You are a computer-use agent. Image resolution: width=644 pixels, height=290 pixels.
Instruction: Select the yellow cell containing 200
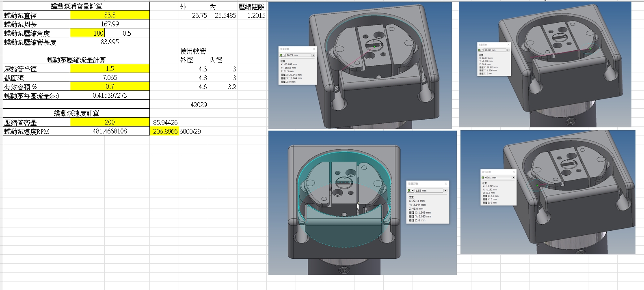coord(110,122)
